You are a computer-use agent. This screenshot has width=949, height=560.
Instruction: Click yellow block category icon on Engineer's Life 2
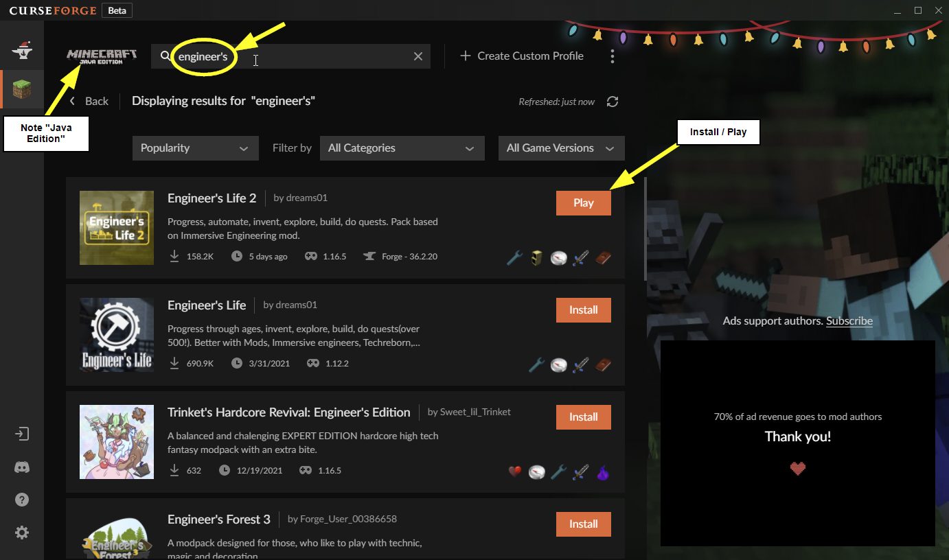(x=536, y=258)
